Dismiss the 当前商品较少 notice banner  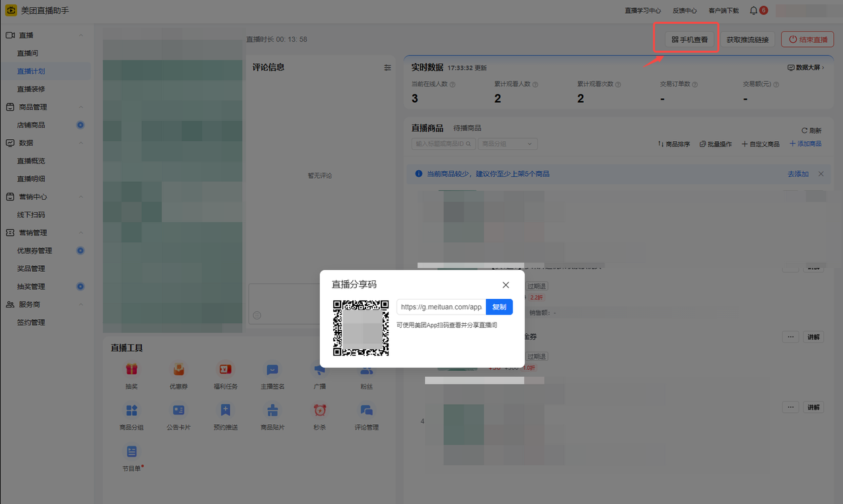(821, 173)
